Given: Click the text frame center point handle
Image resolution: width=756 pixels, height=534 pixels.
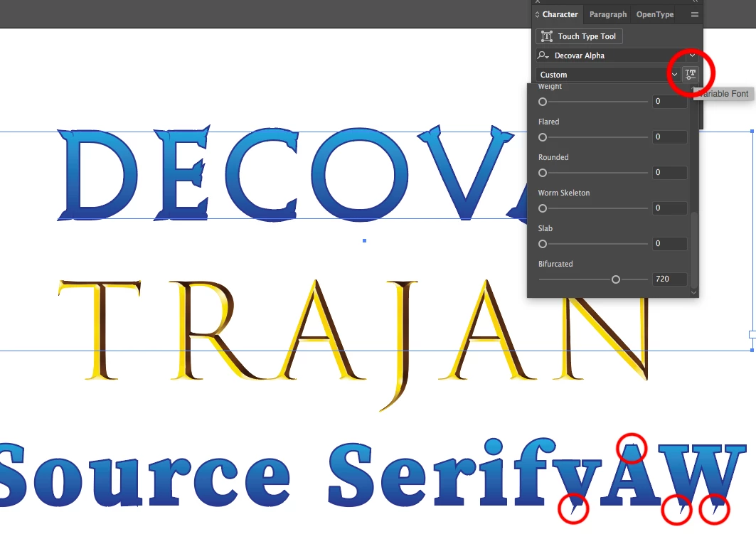Looking at the screenshot, I should point(365,240).
